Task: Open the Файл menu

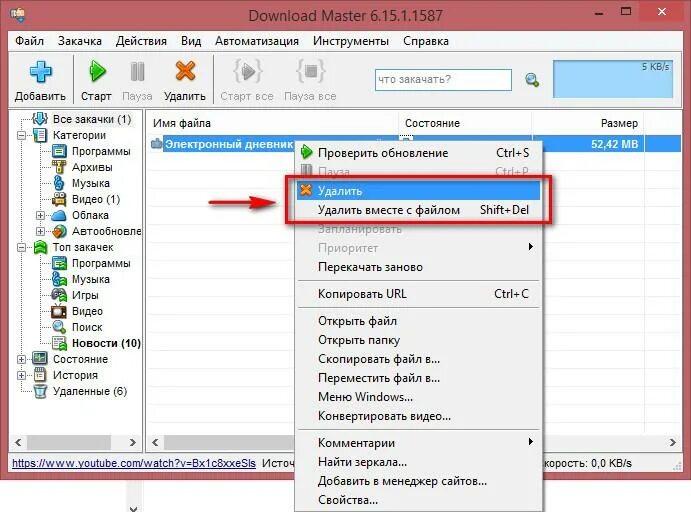Action: click(30, 41)
